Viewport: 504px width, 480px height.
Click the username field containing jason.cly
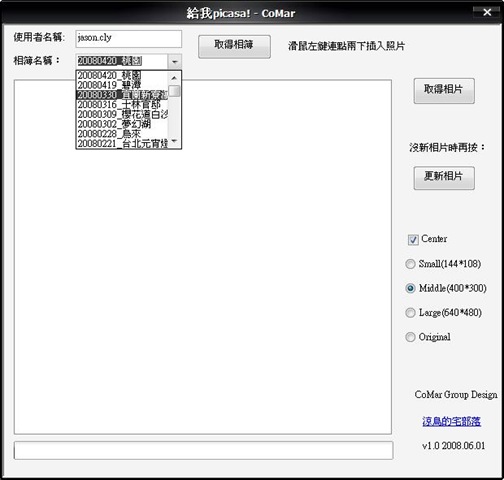point(129,39)
